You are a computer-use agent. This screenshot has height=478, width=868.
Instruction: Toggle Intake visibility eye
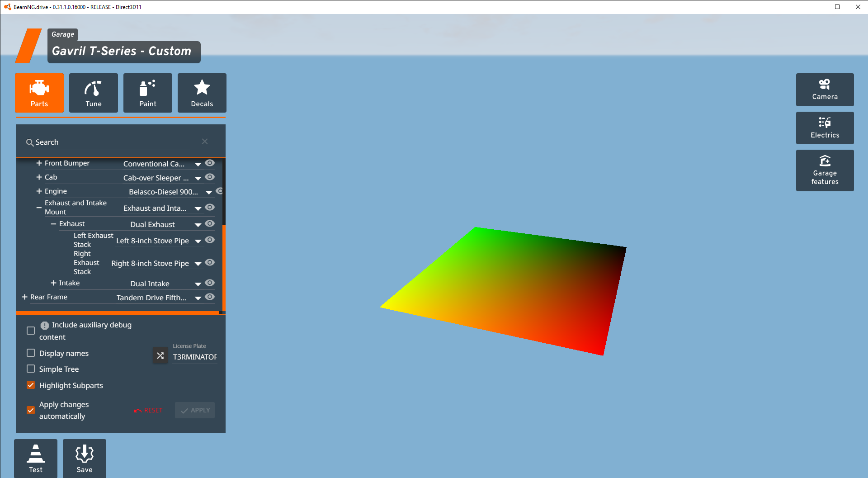[210, 283]
